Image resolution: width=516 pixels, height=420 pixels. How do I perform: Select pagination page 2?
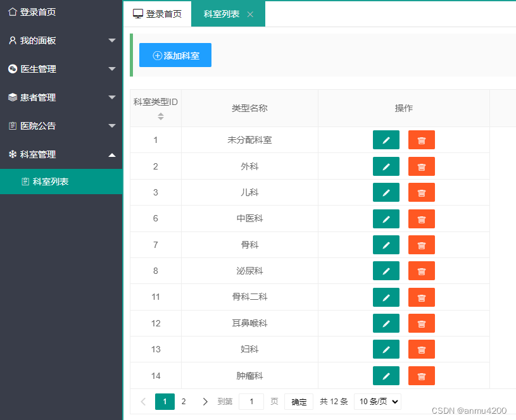click(x=183, y=401)
